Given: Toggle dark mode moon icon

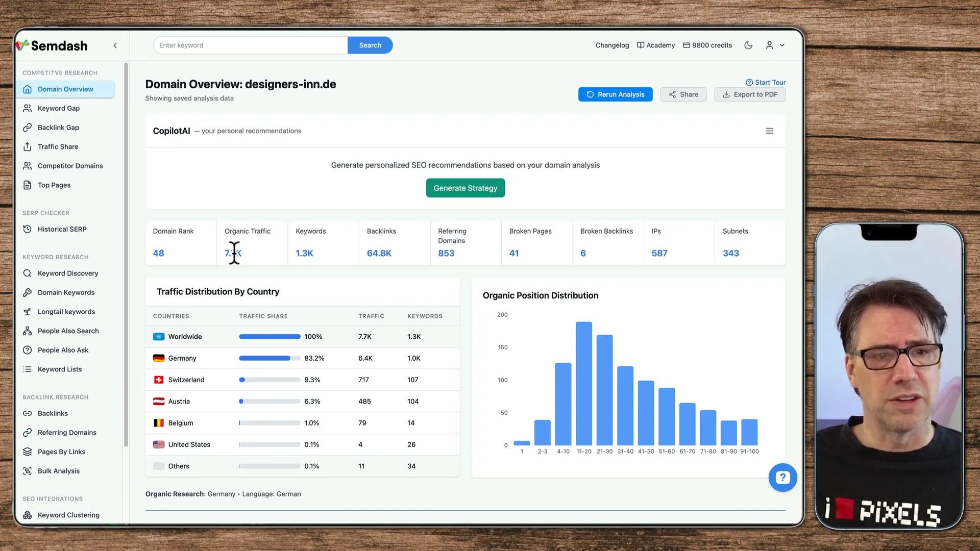Looking at the screenshot, I should 748,45.
